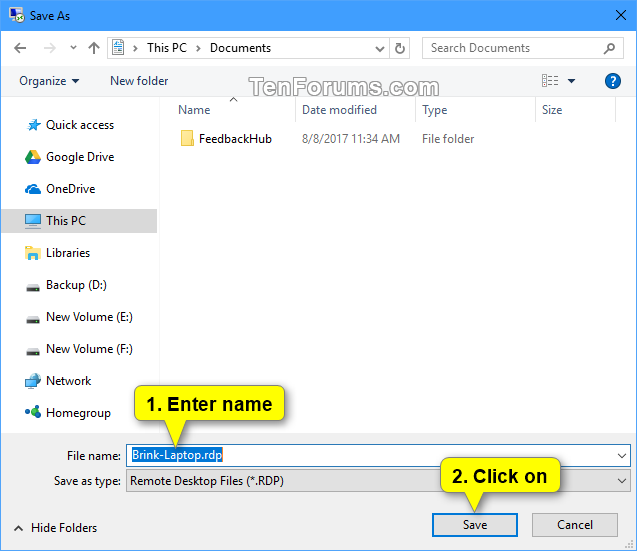The image size is (637, 551).
Task: Open New Volume (F:) drive
Action: click(89, 349)
